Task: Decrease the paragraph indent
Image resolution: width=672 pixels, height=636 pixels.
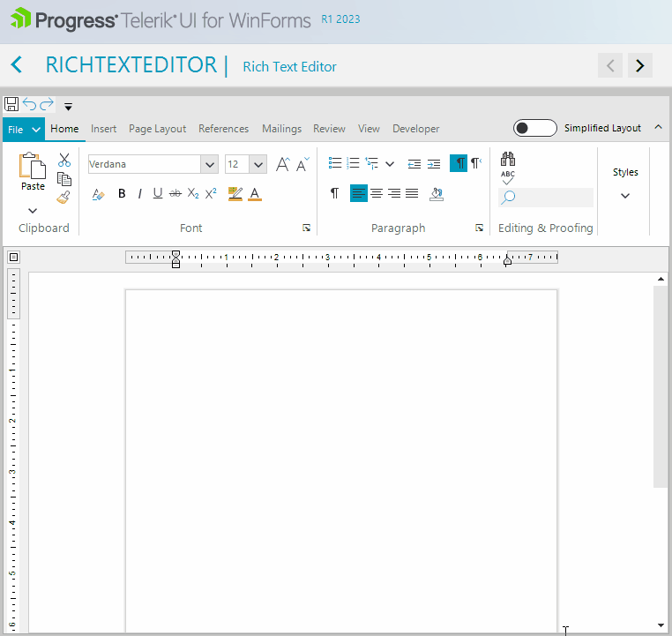Action: click(x=414, y=164)
